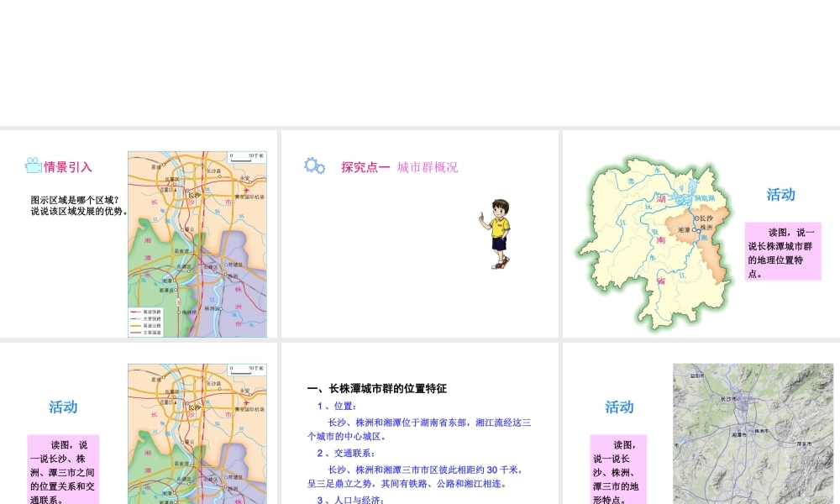Image resolution: width=840 pixels, height=504 pixels.
Task: Click the 探究点一 title text
Action: (365, 167)
